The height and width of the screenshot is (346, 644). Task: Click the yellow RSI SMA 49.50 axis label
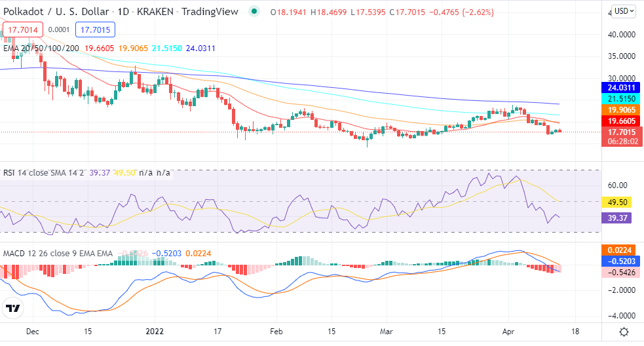[x=616, y=202]
